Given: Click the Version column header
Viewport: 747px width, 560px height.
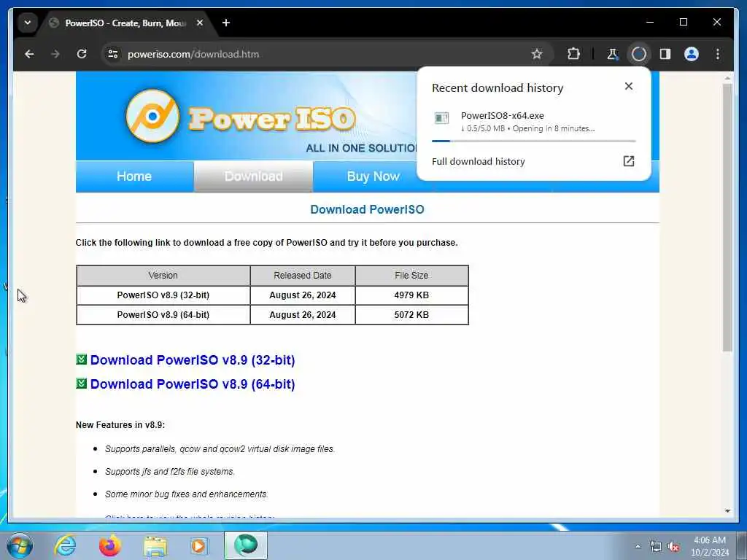Looking at the screenshot, I should (x=163, y=275).
